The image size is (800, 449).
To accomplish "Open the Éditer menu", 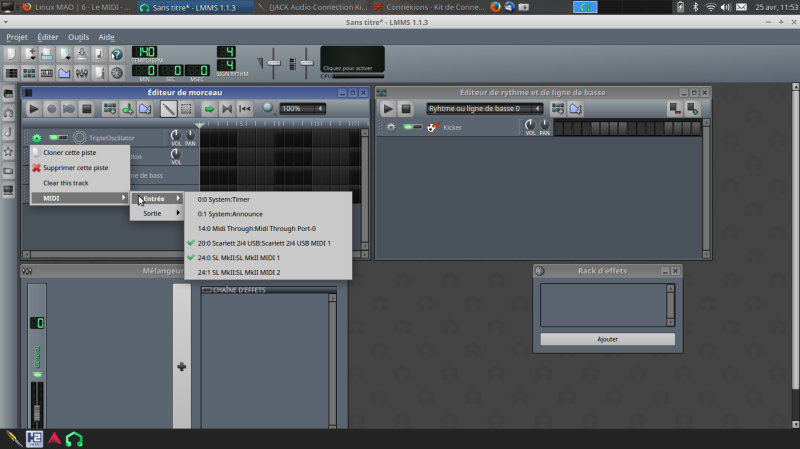I will pyautogui.click(x=47, y=37).
